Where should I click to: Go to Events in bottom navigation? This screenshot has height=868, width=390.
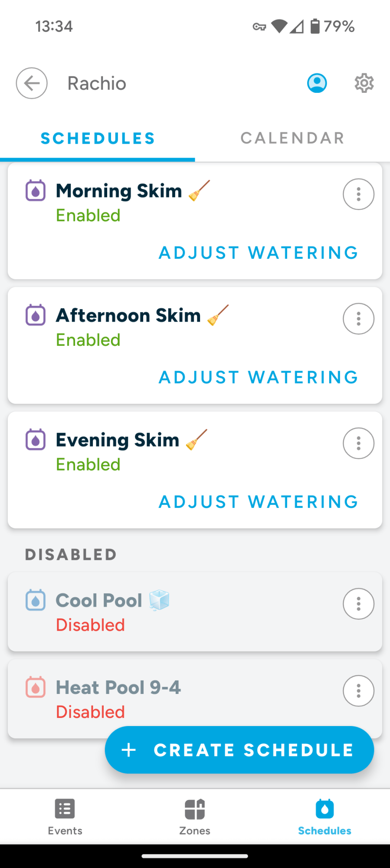65,817
